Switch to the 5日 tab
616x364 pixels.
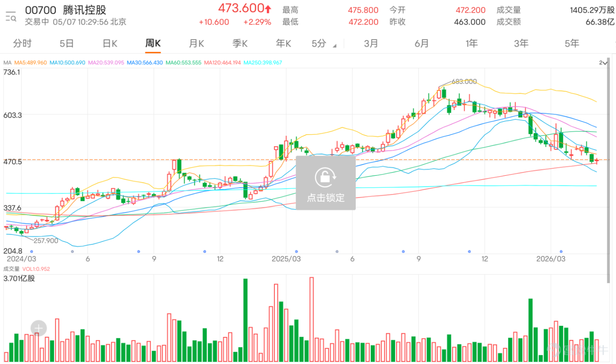[67, 43]
